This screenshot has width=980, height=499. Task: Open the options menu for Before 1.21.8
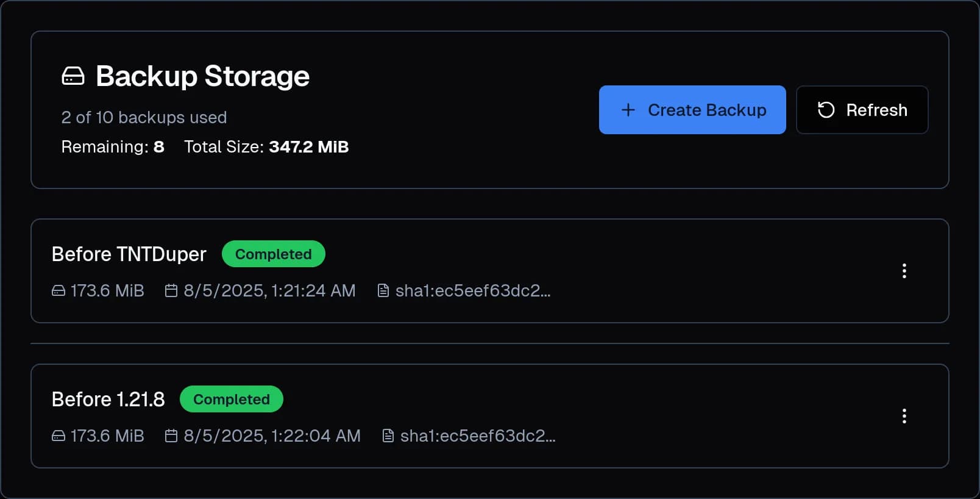904,415
